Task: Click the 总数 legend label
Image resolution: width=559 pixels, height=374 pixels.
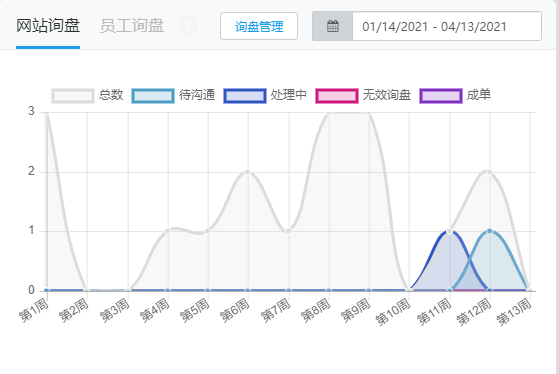Action: click(111, 95)
